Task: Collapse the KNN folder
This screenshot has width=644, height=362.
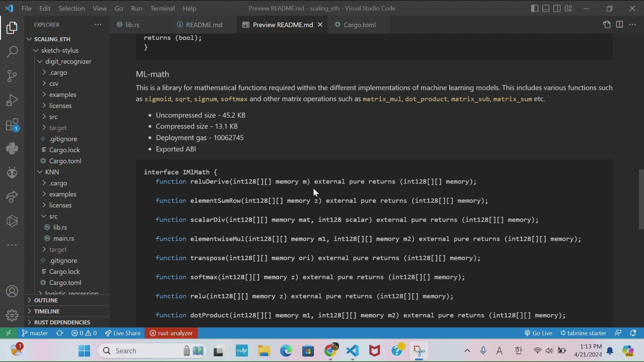Action: (52, 172)
